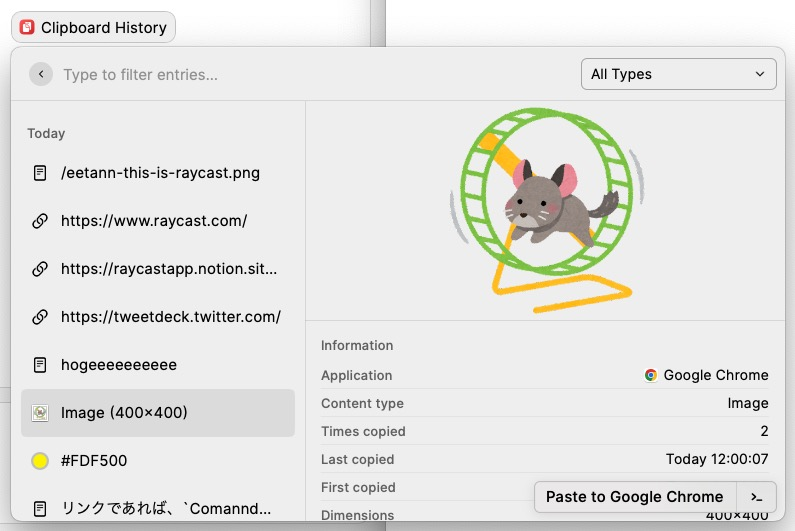Open the actions panel button beside Paste
Image resolution: width=795 pixels, height=531 pixels.
pos(756,497)
